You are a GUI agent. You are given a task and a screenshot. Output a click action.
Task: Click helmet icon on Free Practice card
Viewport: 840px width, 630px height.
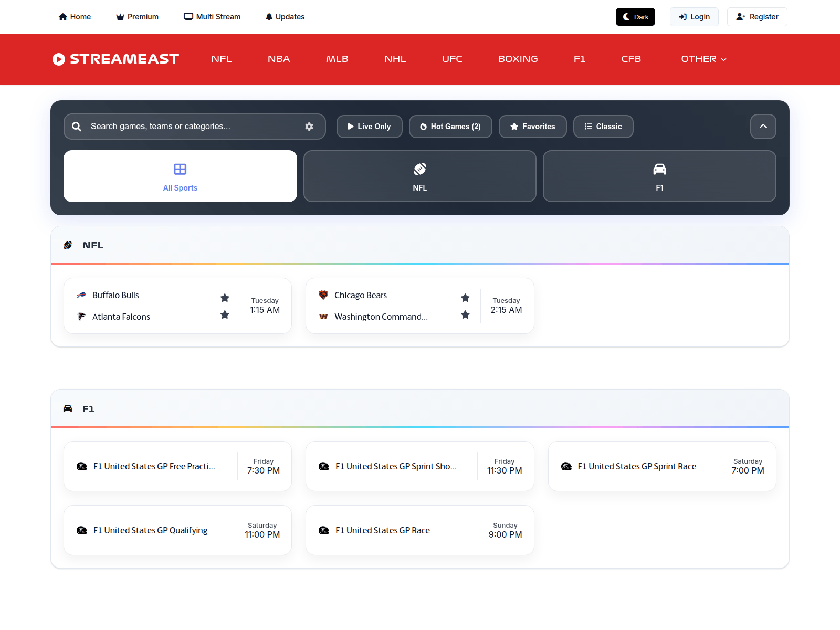[82, 466]
